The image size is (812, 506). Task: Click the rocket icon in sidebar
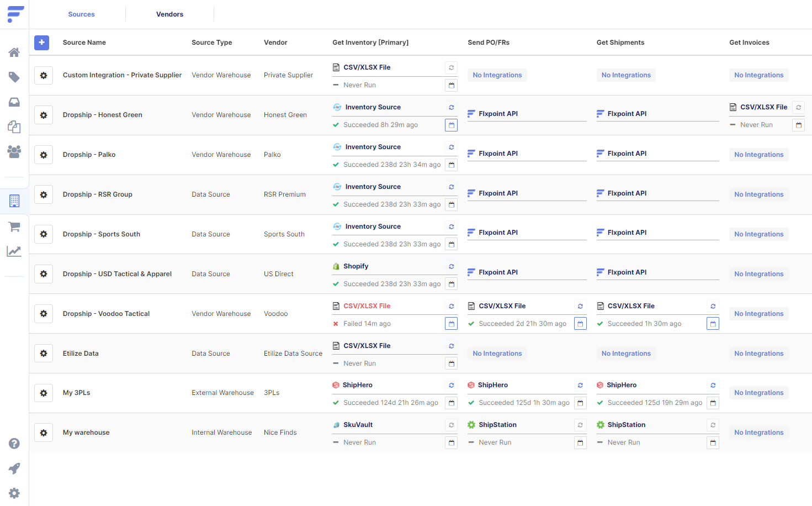pos(14,468)
